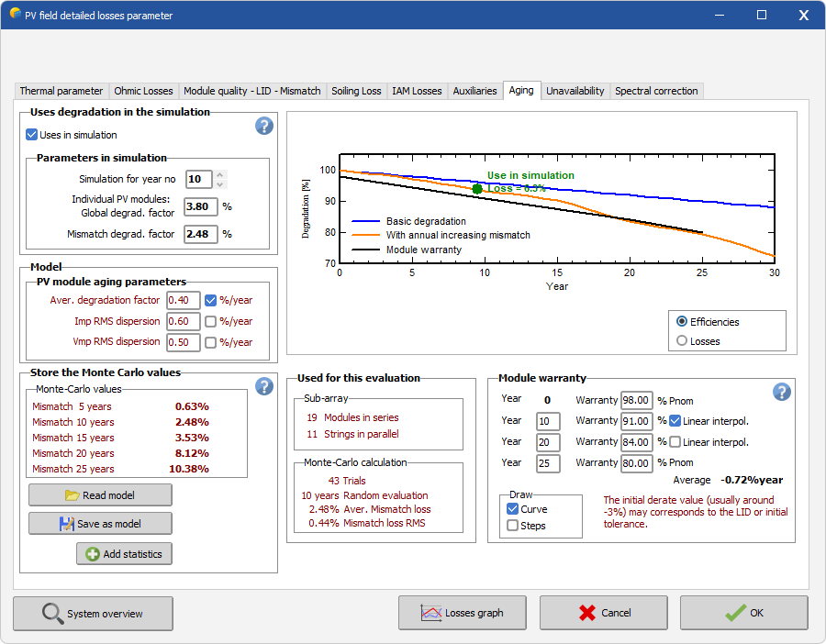Click the magnifier icon for System overview
Image resolution: width=826 pixels, height=644 pixels.
52,614
